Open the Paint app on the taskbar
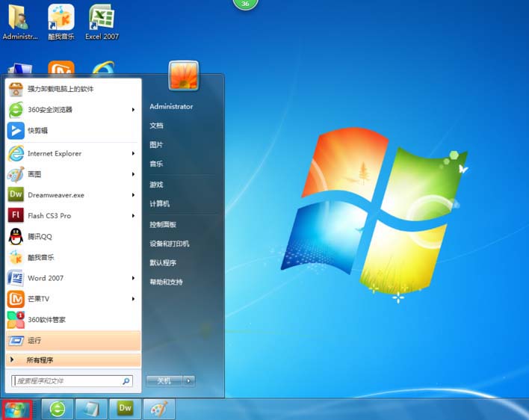529x420 pixels. [159, 410]
